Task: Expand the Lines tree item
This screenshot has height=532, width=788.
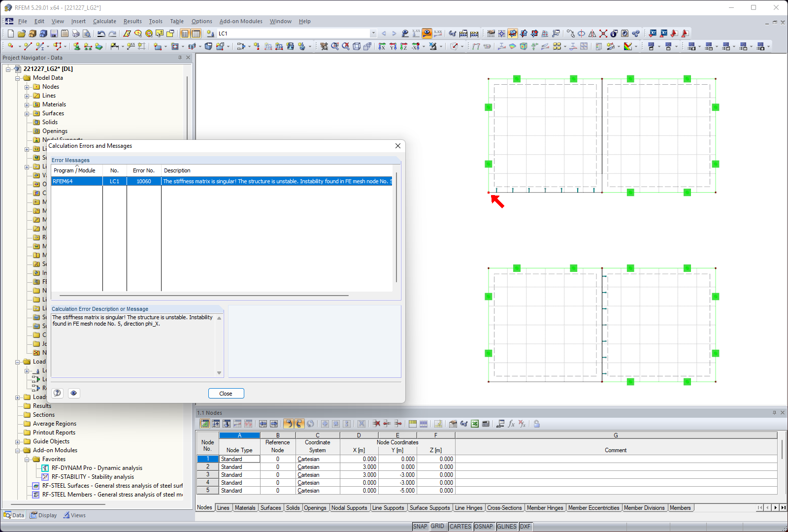Action: [27, 96]
